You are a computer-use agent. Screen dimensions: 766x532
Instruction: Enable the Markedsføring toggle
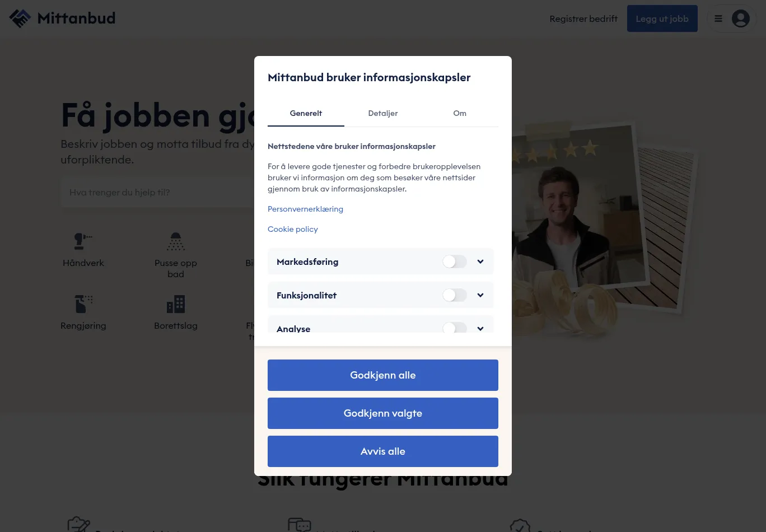tap(455, 262)
